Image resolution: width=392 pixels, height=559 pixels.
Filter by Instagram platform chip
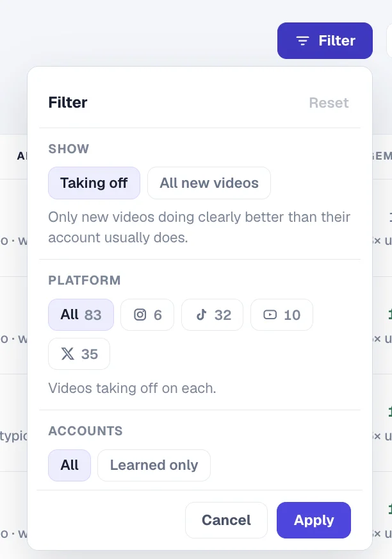click(147, 315)
